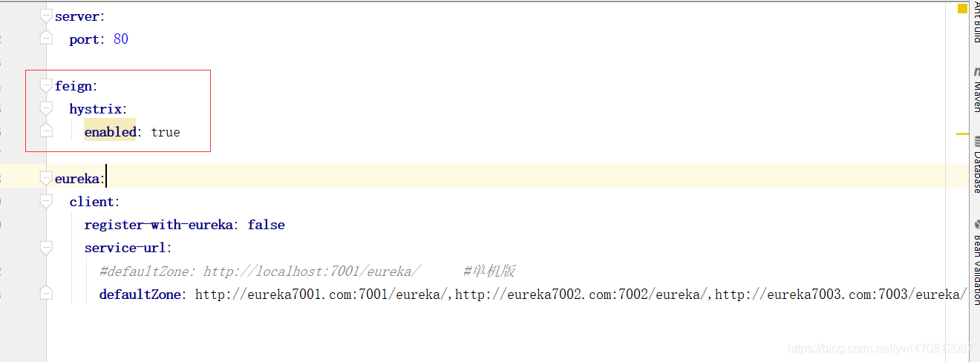Click the commented localhost:7001 URL
The image size is (980, 362).
click(312, 271)
